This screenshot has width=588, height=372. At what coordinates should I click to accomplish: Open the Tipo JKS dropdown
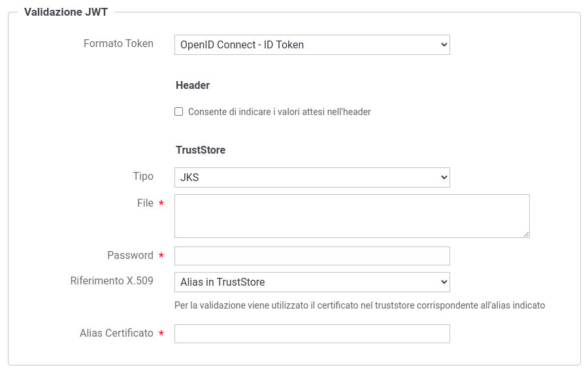pos(312,177)
